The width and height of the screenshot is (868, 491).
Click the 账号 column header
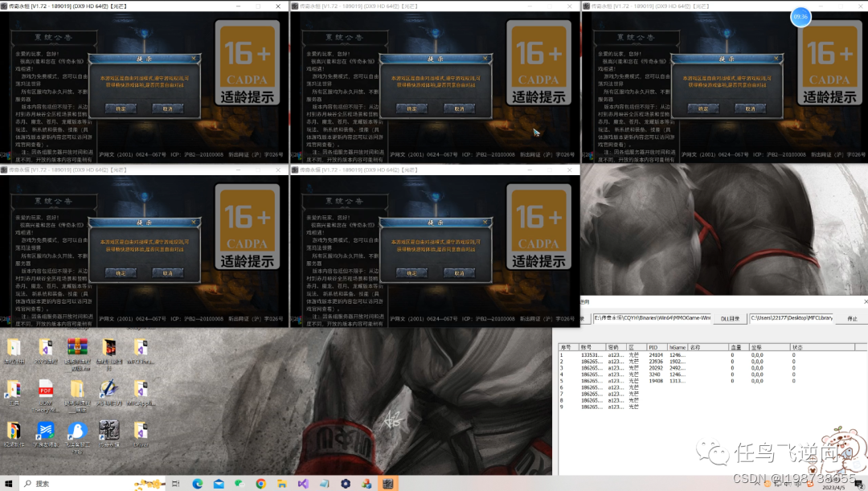click(592, 347)
